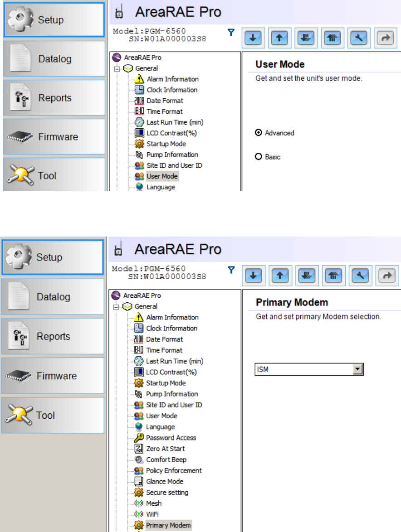Click the filter funnel icon in top window
401x532 pixels.
[231, 32]
